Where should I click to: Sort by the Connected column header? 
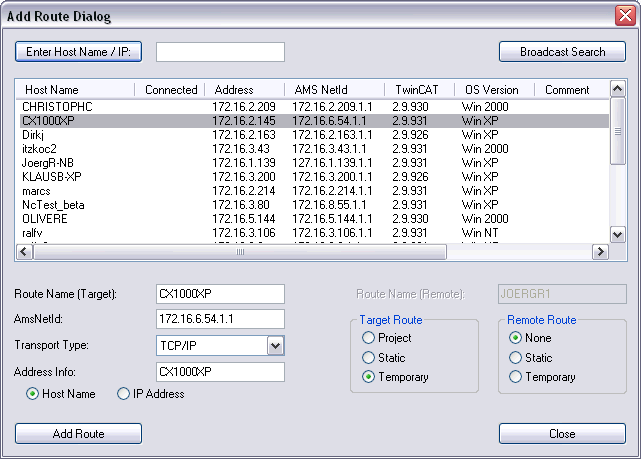coord(170,90)
